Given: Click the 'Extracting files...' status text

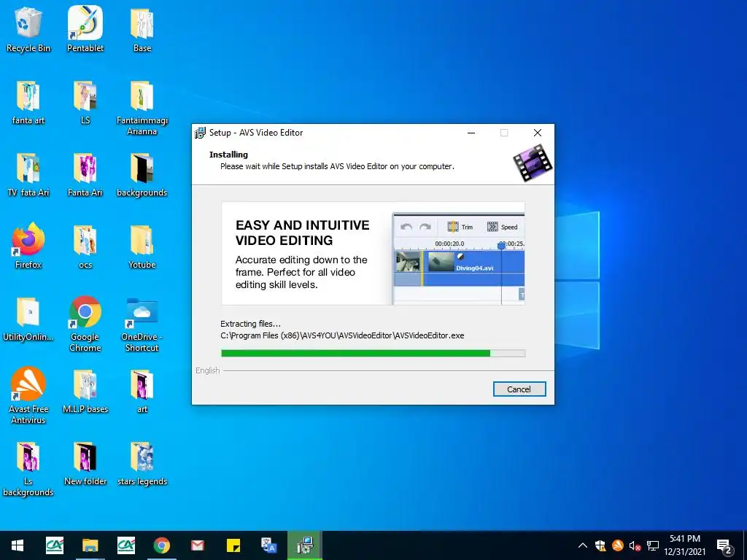Looking at the screenshot, I should tap(251, 324).
